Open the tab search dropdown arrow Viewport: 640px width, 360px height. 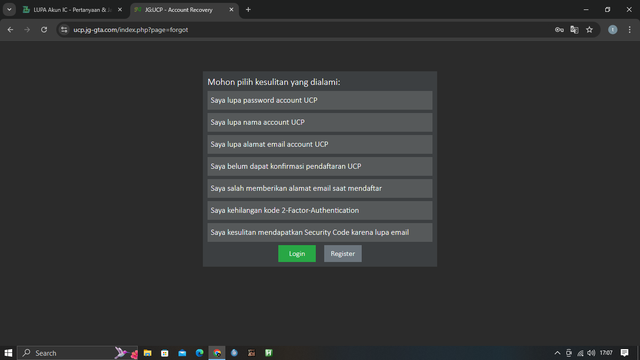pyautogui.click(x=9, y=9)
